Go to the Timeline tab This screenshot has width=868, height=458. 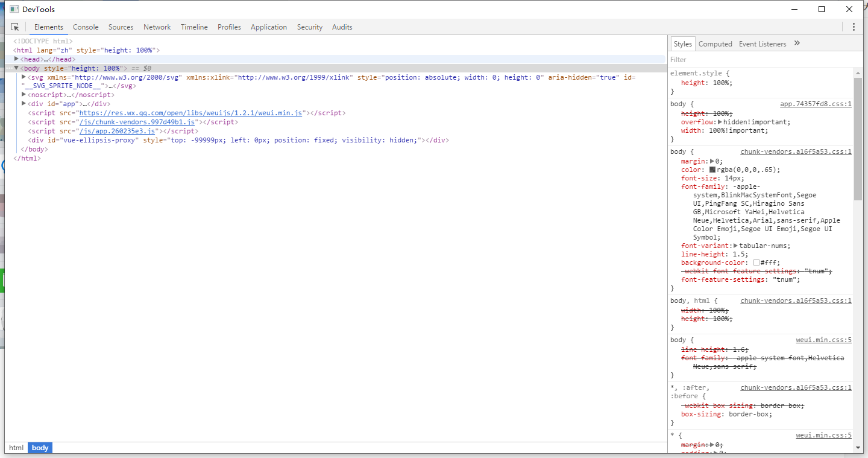tap(194, 27)
